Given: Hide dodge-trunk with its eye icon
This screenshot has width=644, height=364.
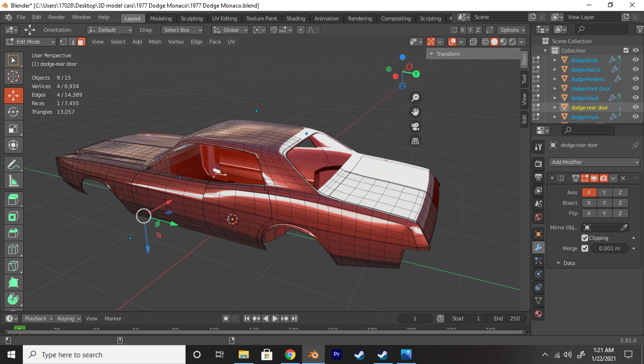Looking at the screenshot, I should (x=635, y=117).
